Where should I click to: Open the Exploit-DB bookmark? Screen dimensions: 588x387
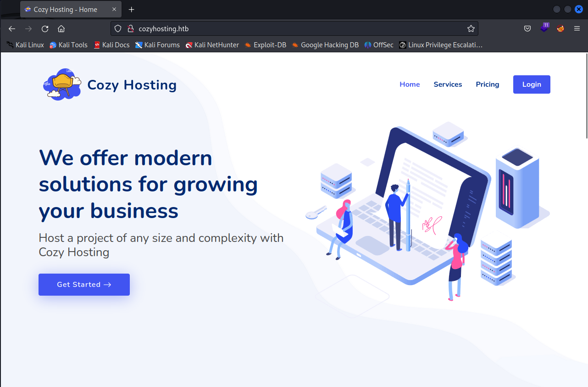(x=266, y=45)
